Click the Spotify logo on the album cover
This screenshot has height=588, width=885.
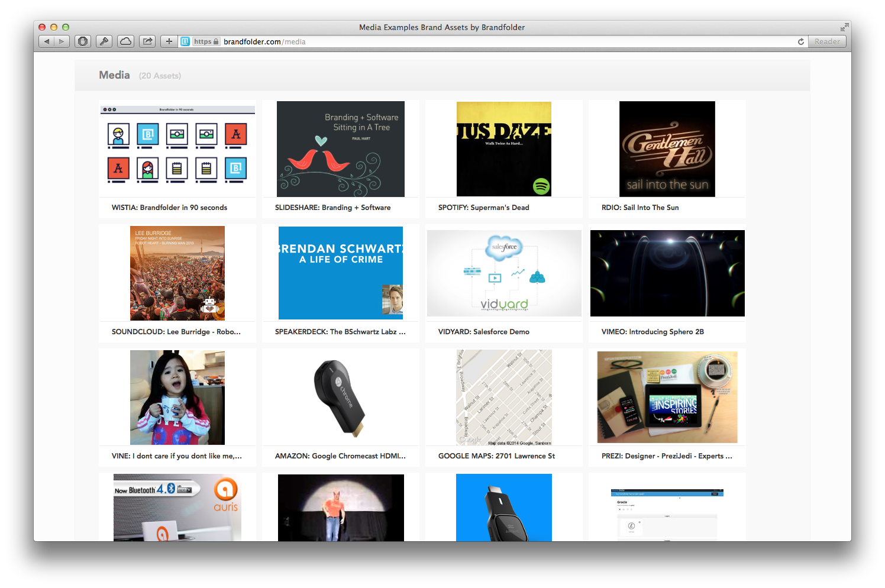coord(541,186)
